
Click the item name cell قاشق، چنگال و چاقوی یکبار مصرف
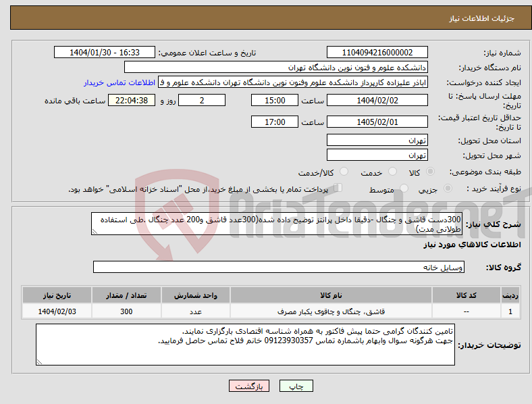(x=331, y=311)
